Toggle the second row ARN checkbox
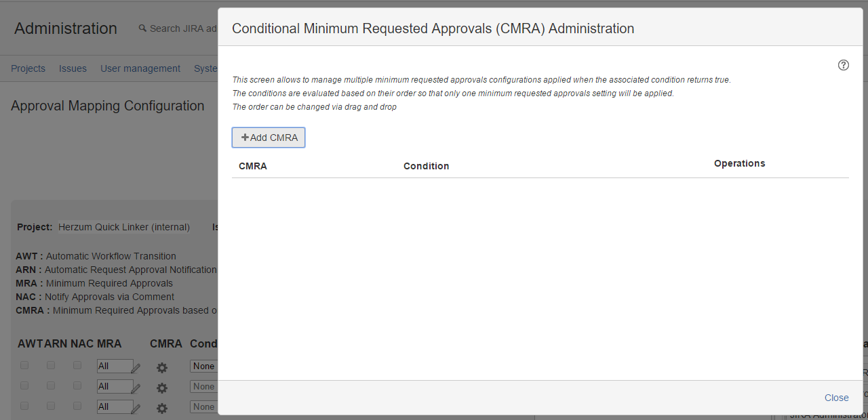Viewport: 868px width, 420px height. (x=51, y=385)
